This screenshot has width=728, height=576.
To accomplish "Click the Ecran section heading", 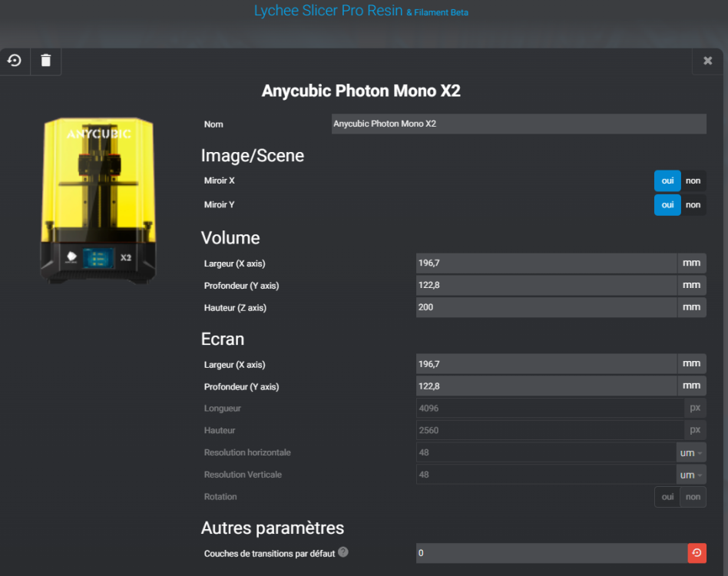I will [x=223, y=339].
